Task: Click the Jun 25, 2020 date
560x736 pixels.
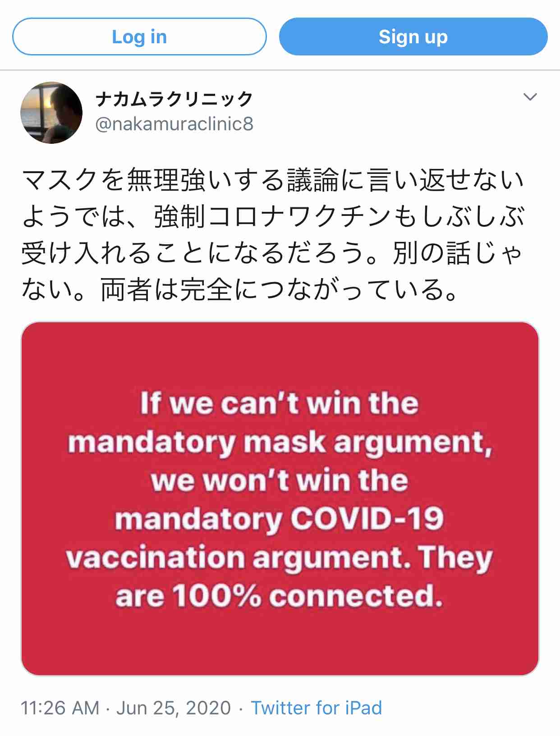Action: click(174, 708)
